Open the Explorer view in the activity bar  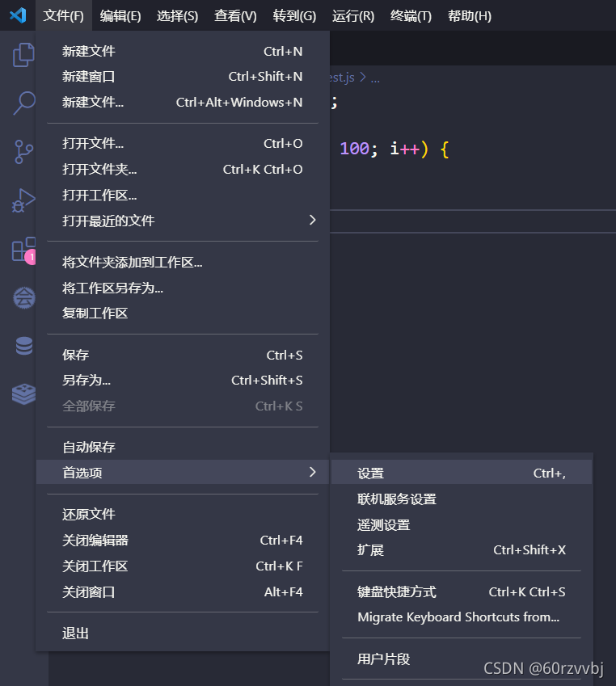[23, 54]
